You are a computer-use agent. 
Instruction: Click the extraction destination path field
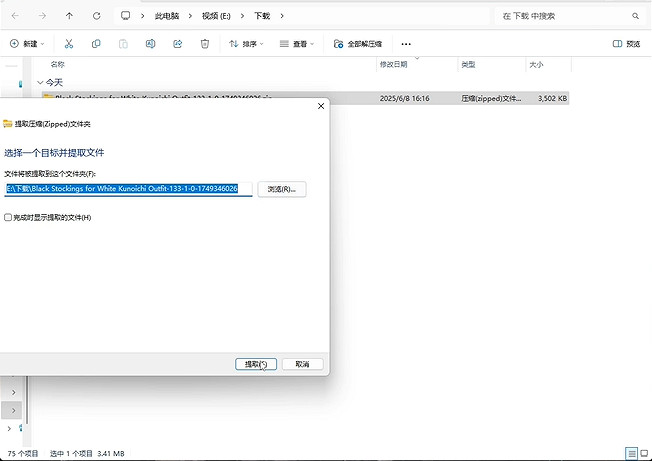click(x=128, y=189)
